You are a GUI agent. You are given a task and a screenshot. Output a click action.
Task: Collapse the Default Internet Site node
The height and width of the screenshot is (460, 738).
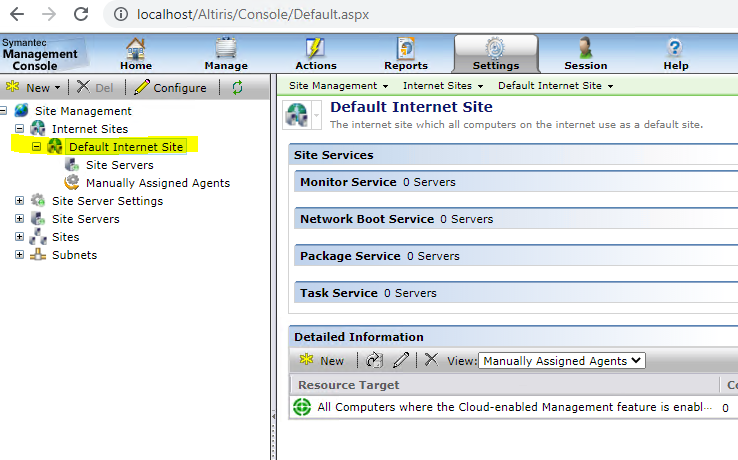click(x=36, y=147)
